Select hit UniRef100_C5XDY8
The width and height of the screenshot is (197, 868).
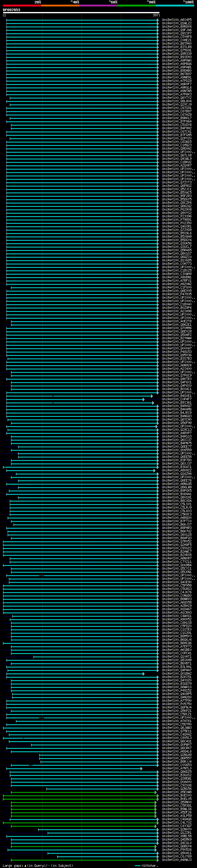click(x=177, y=125)
